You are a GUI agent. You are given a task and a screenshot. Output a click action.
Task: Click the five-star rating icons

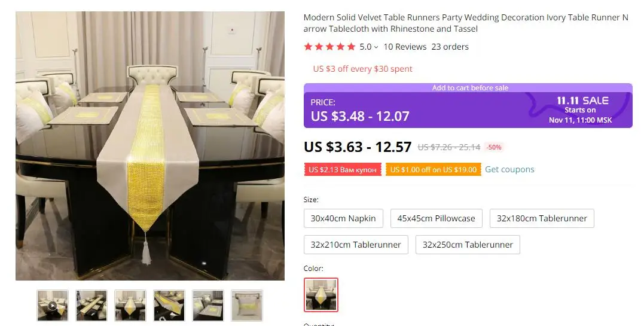(329, 47)
